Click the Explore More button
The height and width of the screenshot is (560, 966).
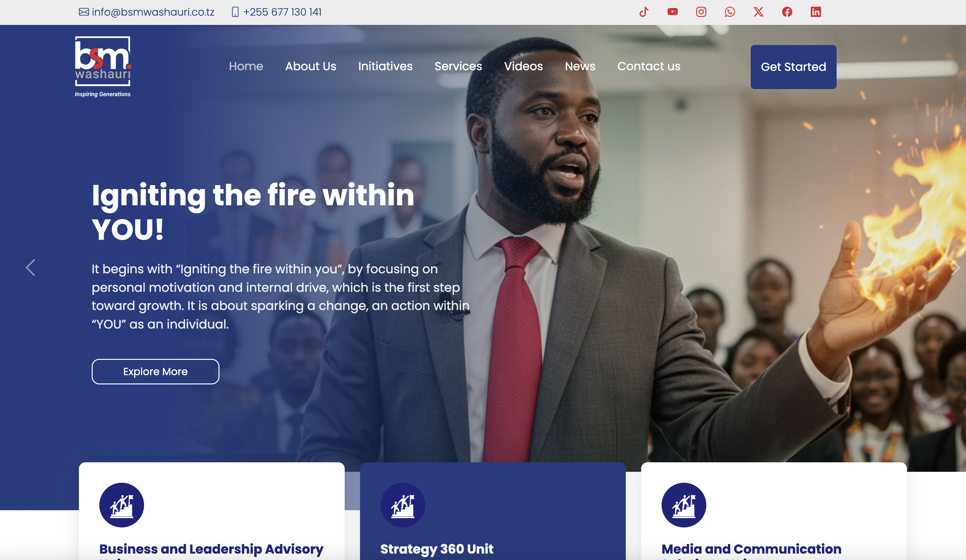click(155, 372)
